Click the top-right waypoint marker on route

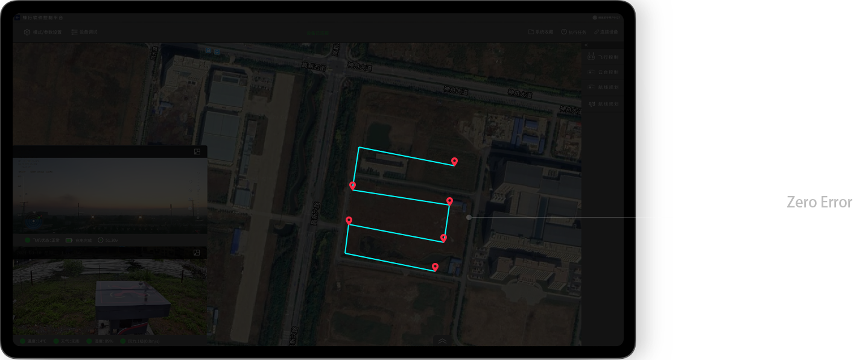click(x=454, y=161)
